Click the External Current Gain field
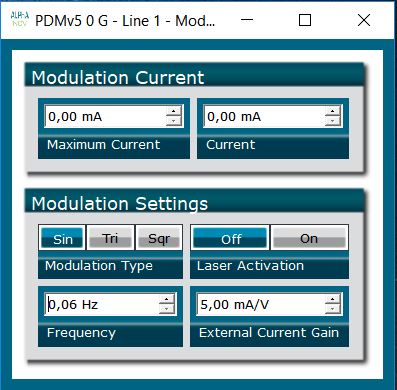Image resolution: width=397 pixels, height=390 pixels. (x=261, y=304)
